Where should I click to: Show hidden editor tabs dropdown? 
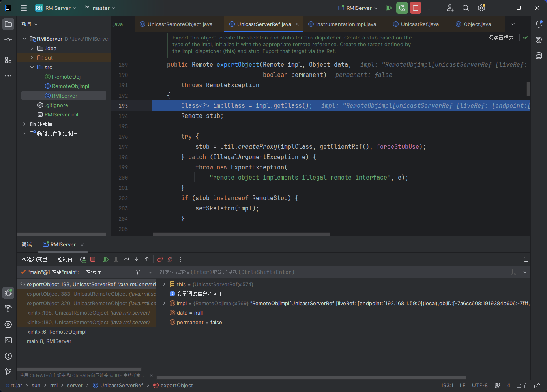[x=513, y=24]
